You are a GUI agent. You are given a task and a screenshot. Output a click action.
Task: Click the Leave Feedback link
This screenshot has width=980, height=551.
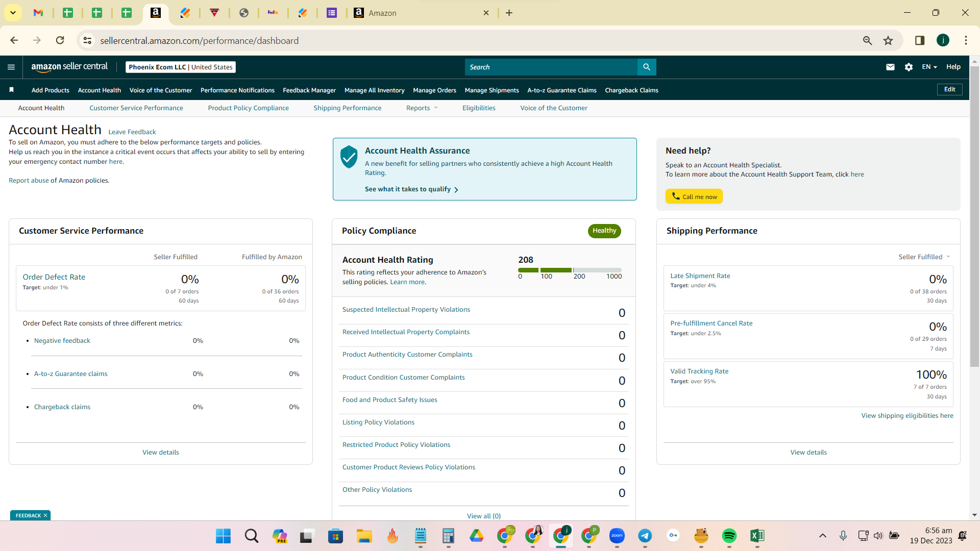tap(132, 132)
